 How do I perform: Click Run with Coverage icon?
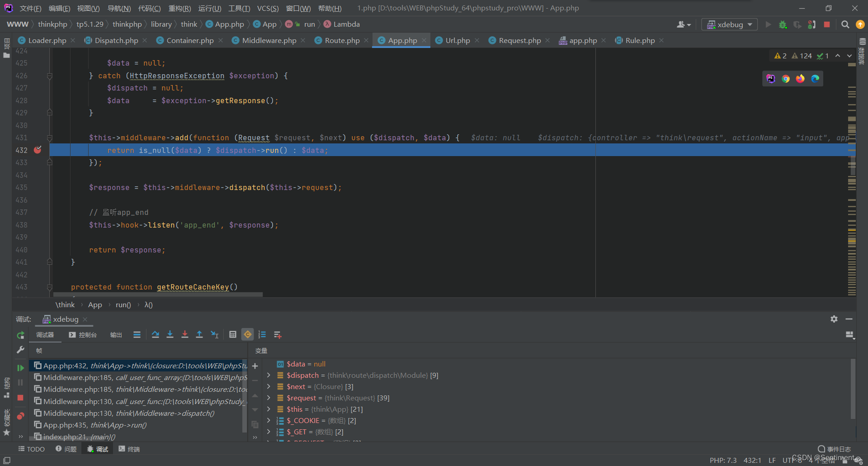[x=797, y=25]
